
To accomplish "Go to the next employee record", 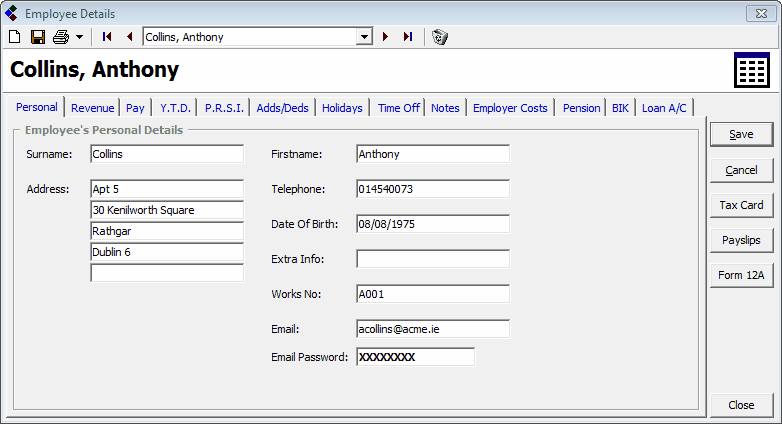I will pos(386,37).
